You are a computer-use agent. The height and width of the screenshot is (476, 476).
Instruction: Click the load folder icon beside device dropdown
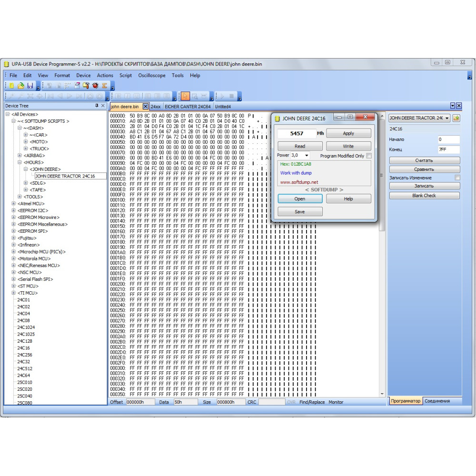coord(456,118)
